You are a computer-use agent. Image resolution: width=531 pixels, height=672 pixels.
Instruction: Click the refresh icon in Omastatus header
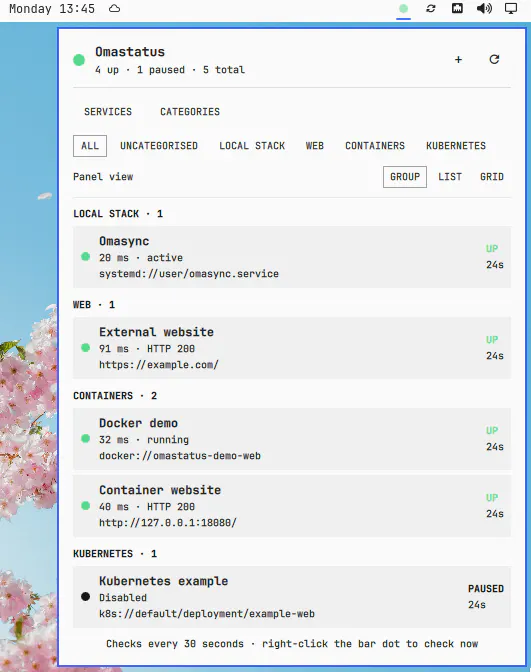[494, 60]
